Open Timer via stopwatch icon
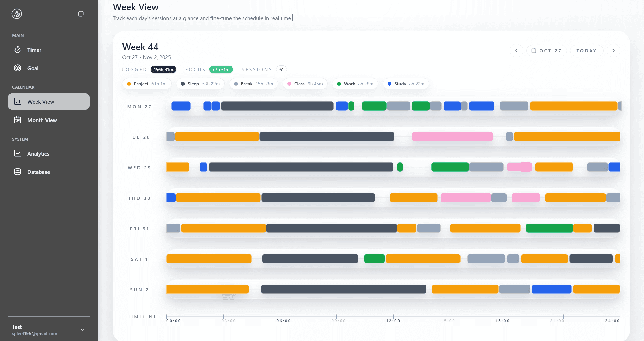Image resolution: width=644 pixels, height=341 pixels. pyautogui.click(x=18, y=50)
